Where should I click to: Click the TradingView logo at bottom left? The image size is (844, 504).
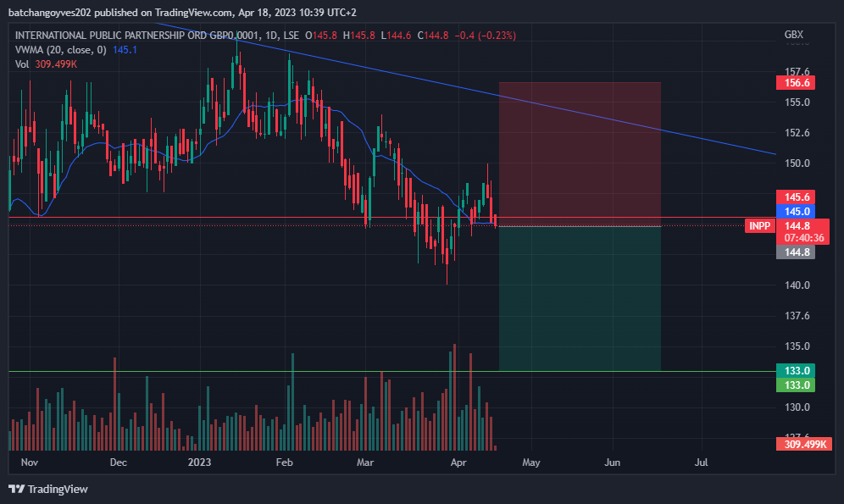point(48,489)
